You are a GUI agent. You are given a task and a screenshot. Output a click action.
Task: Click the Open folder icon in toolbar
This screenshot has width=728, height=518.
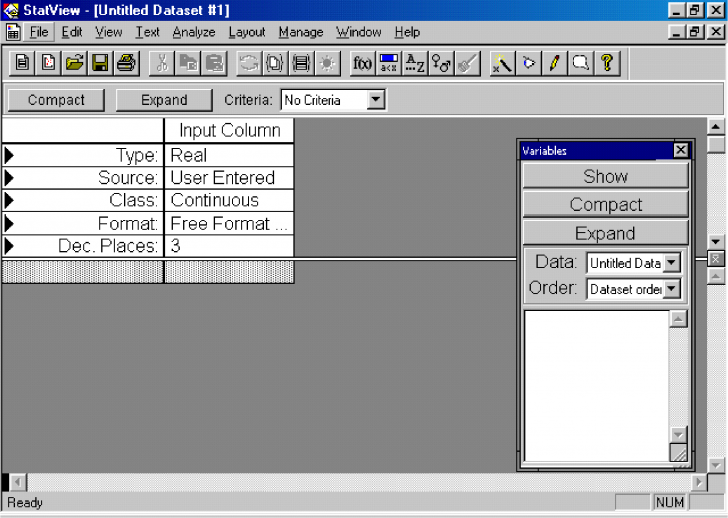pyautogui.click(x=75, y=63)
